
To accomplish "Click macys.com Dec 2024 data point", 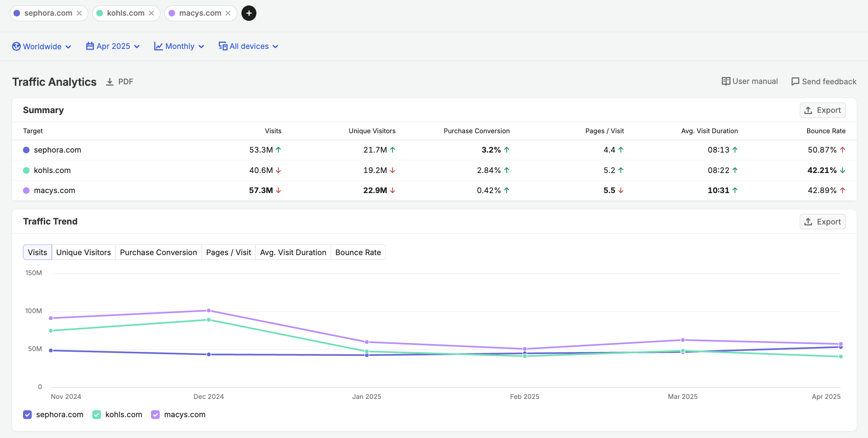I will tap(209, 311).
